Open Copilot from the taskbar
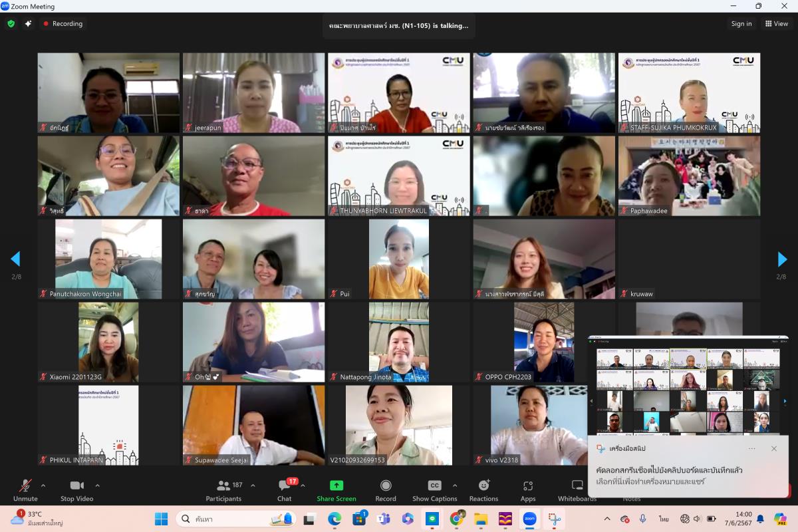This screenshot has height=532, width=798. click(x=408, y=519)
